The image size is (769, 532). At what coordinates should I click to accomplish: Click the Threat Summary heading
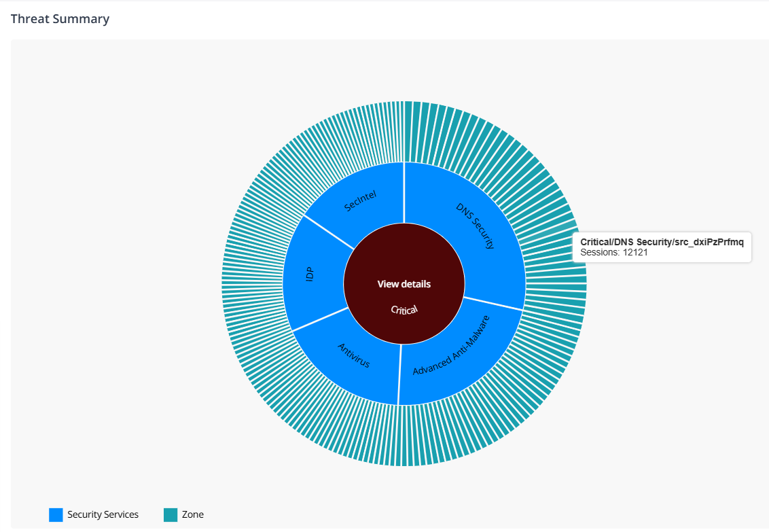[x=60, y=18]
